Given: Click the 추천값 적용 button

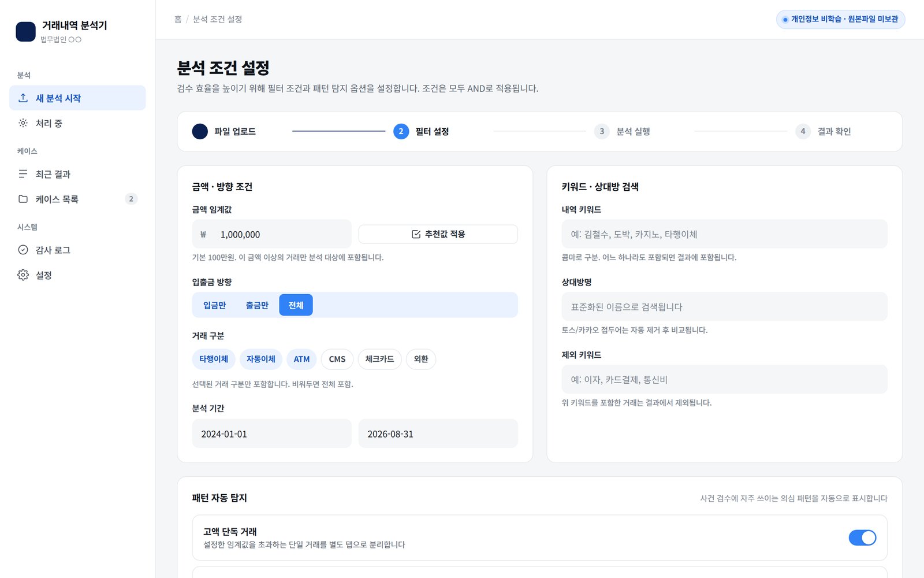Looking at the screenshot, I should click(438, 234).
